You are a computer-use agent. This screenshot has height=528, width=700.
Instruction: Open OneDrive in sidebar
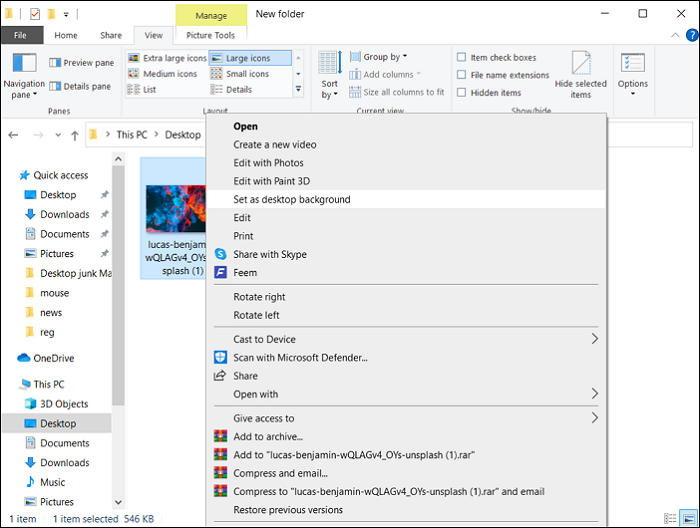(x=46, y=358)
